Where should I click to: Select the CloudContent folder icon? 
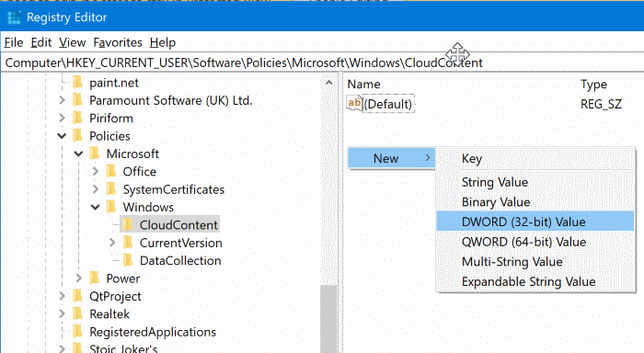pos(128,224)
